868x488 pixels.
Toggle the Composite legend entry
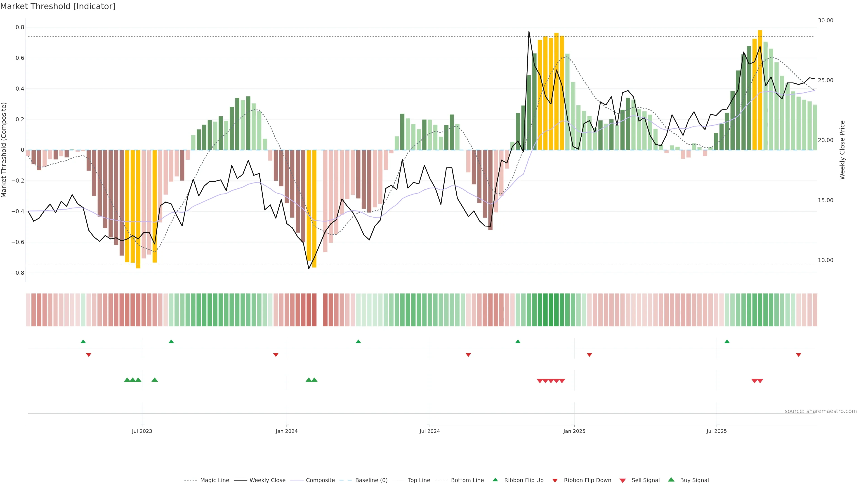tap(320, 480)
